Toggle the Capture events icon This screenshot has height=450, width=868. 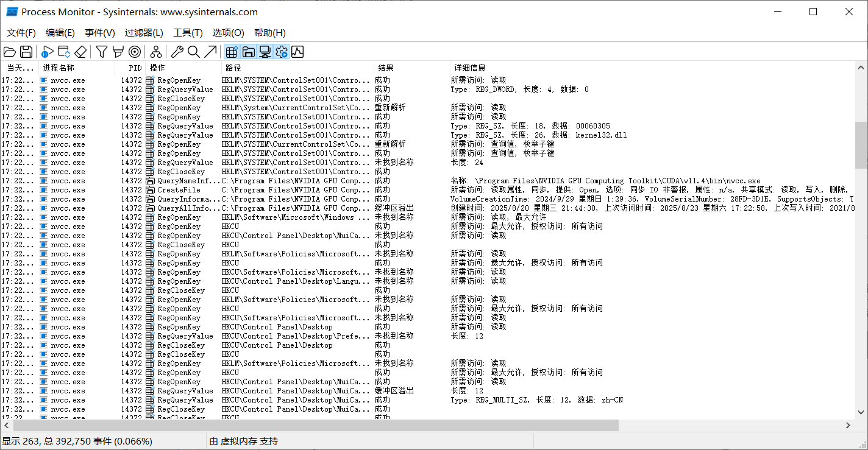[48, 52]
